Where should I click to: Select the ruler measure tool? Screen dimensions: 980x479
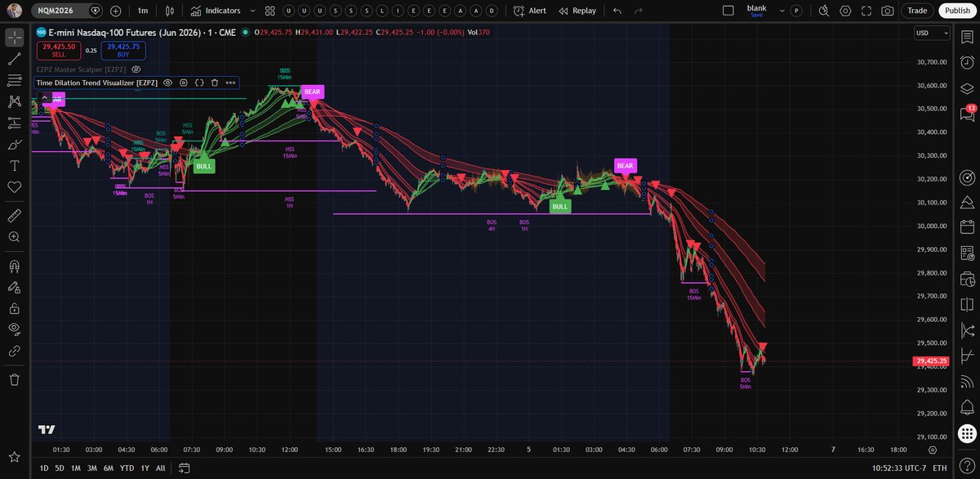click(14, 215)
